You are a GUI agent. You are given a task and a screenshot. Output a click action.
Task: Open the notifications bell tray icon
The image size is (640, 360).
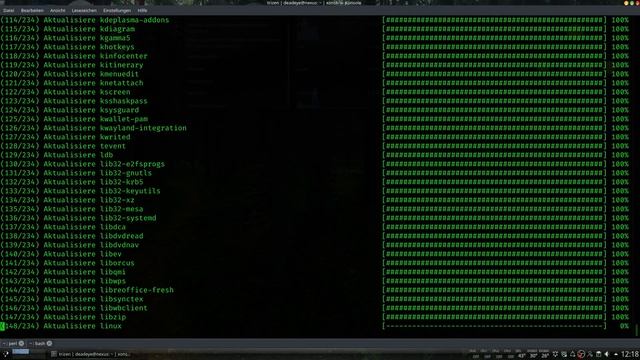coord(572,354)
